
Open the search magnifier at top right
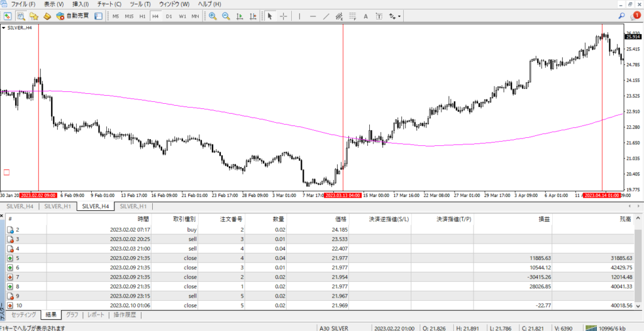(621, 16)
